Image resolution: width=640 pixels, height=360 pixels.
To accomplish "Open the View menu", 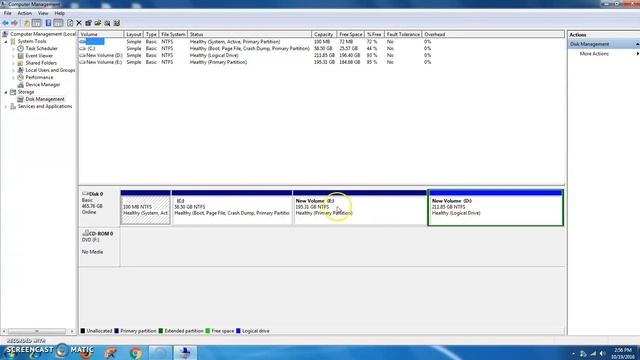I will click(x=43, y=13).
